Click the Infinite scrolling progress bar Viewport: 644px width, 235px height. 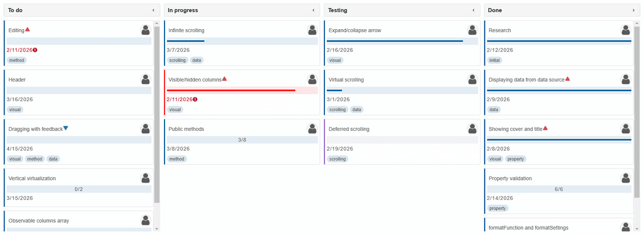tap(242, 41)
